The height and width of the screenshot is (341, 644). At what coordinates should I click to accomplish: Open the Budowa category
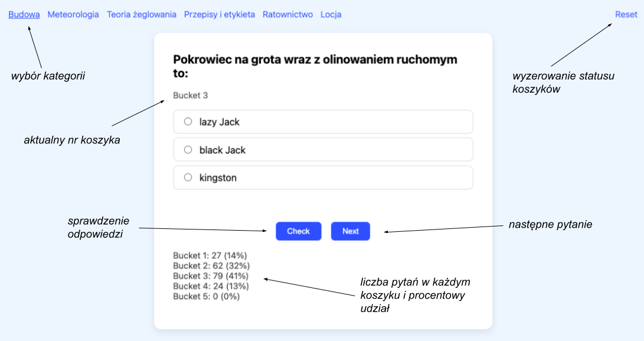click(24, 14)
